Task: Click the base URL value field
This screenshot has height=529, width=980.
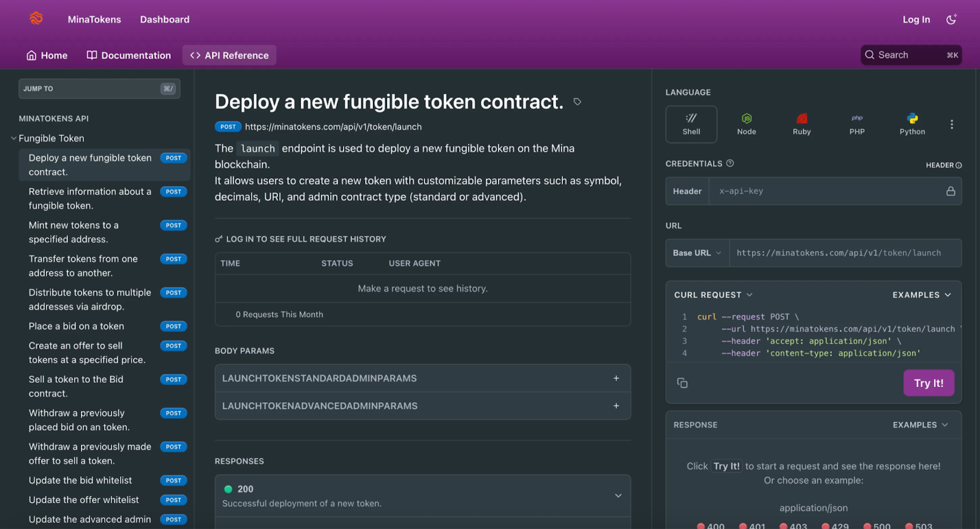Action: [x=845, y=253]
